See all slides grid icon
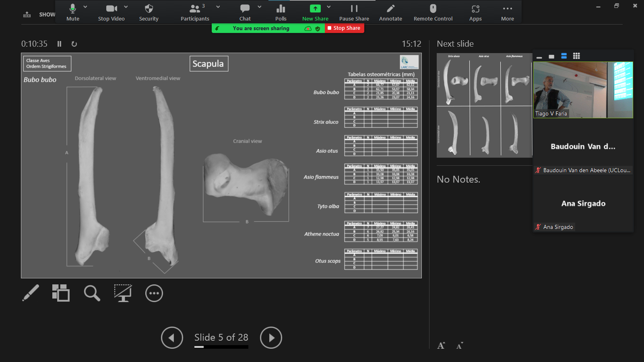 click(61, 293)
